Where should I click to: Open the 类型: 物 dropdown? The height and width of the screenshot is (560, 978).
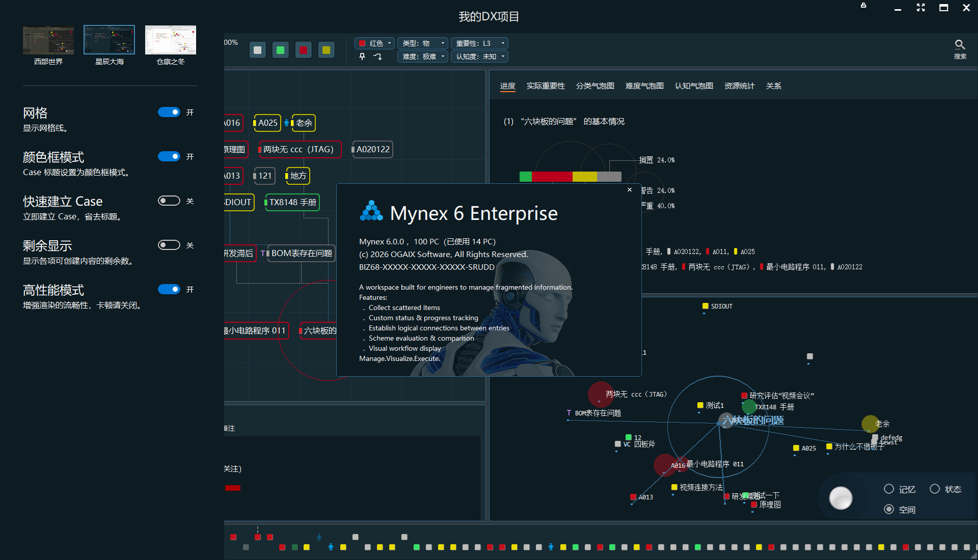click(423, 43)
